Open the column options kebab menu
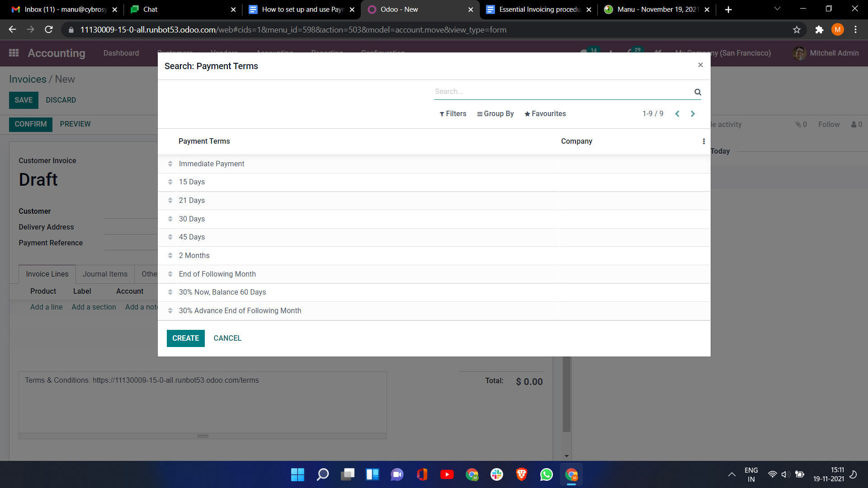Viewport: 868px width, 488px height. (703, 141)
